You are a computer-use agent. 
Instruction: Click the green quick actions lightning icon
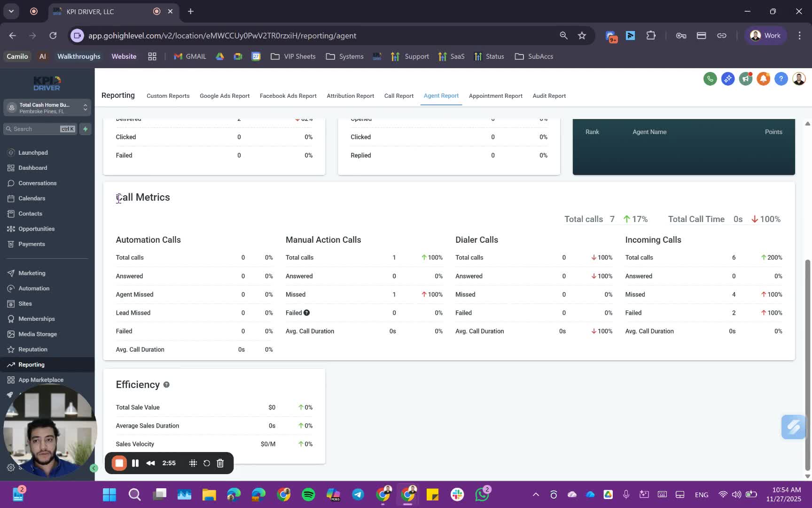click(x=85, y=129)
